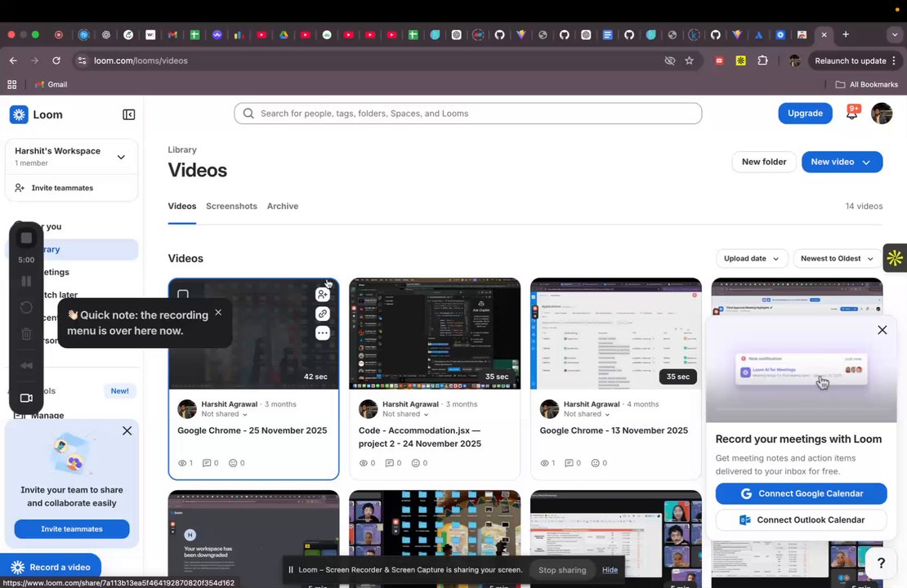
Task: Delete recording with trash icon
Action: coord(26,333)
